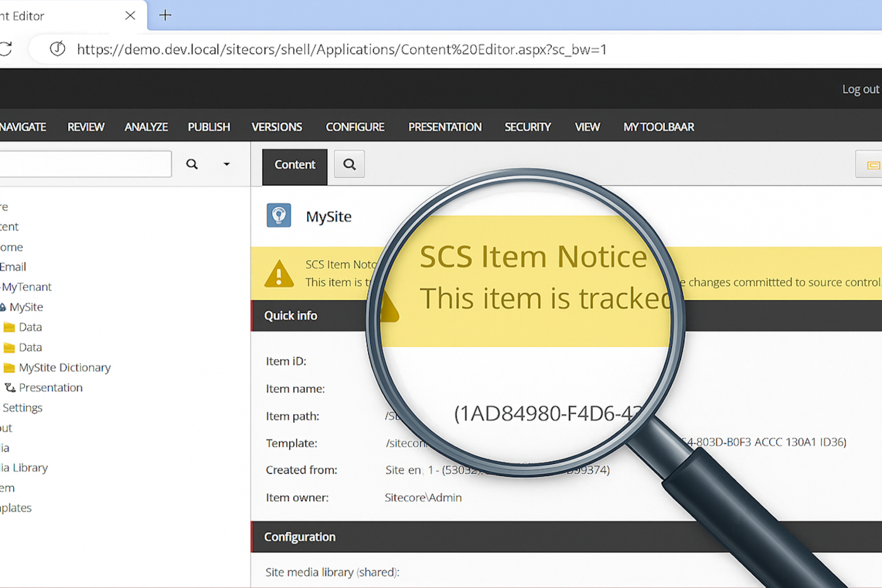Click the Sitecore\Admin owner value
The image size is (882, 588).
point(423,498)
